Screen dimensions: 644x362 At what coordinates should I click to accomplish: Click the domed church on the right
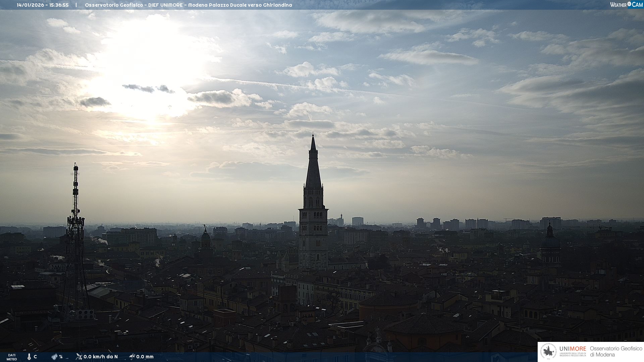(550, 243)
